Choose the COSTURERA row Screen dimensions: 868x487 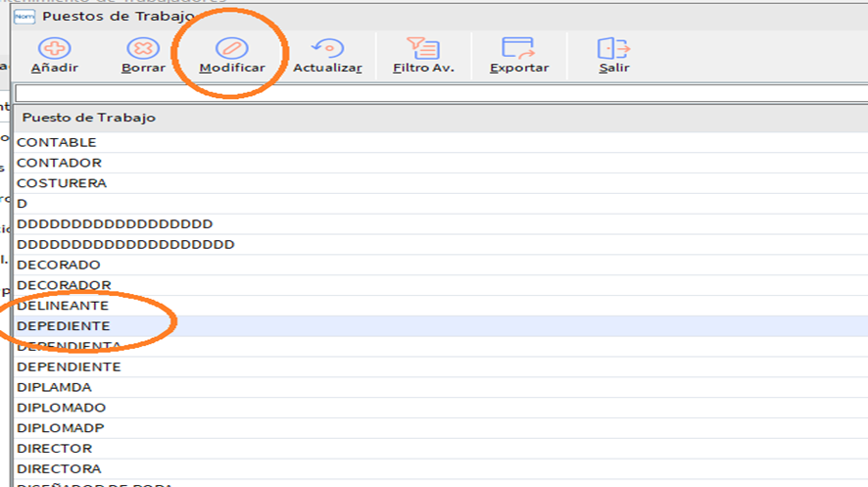(x=62, y=183)
